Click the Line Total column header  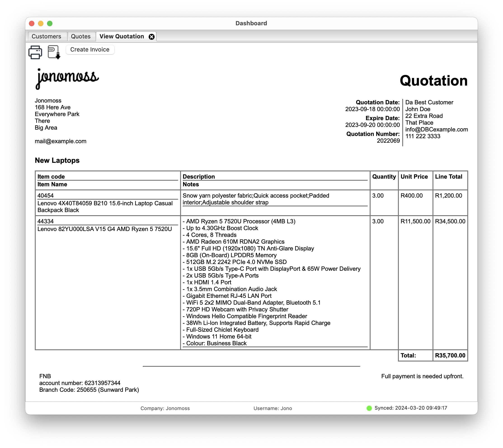click(x=449, y=177)
